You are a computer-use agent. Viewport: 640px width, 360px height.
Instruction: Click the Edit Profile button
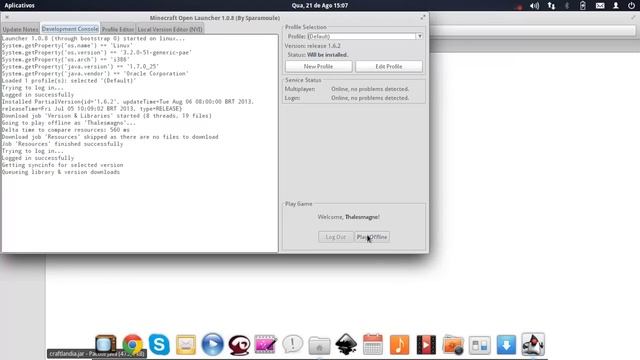click(x=389, y=66)
